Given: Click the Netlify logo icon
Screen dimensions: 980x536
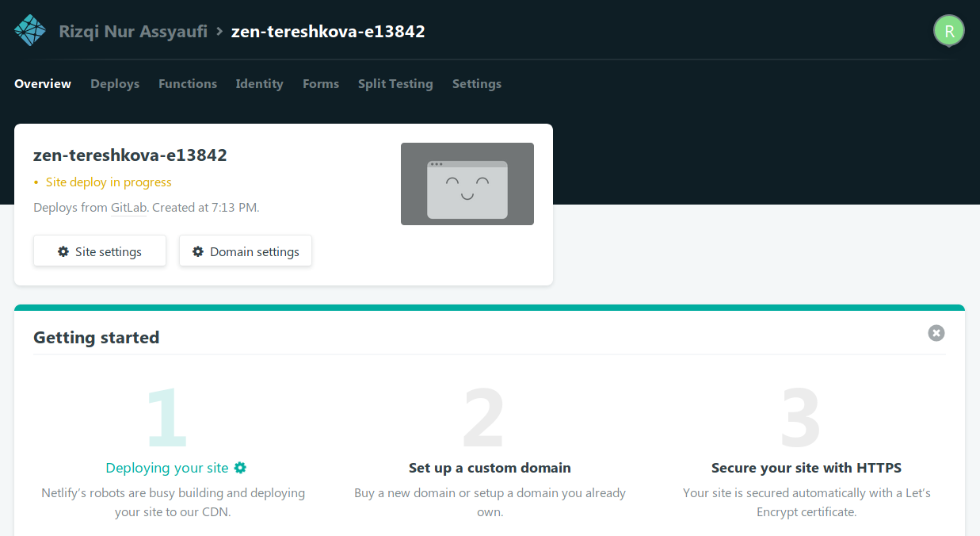Looking at the screenshot, I should [30, 31].
